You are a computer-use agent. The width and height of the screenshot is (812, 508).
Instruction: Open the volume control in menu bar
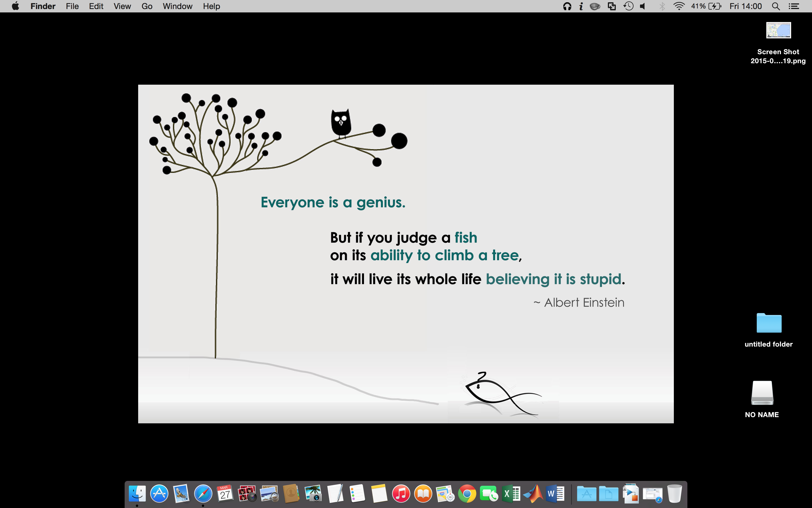[x=643, y=6]
